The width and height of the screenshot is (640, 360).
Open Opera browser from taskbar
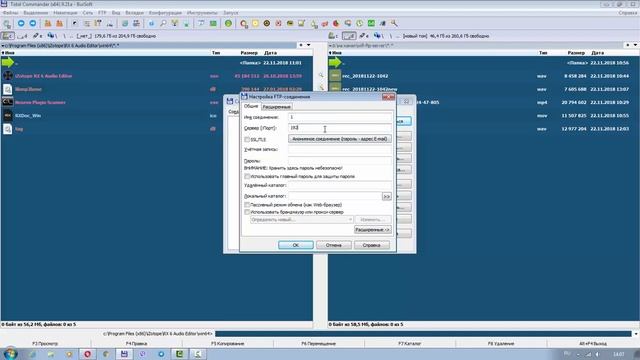87,354
